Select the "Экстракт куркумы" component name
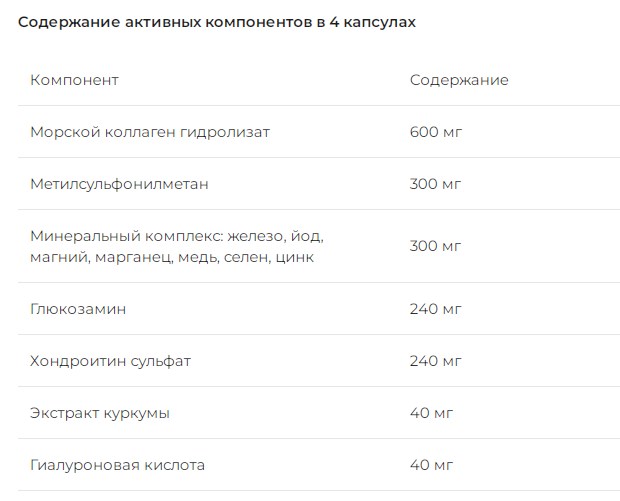This screenshot has width=620, height=501. tap(100, 413)
